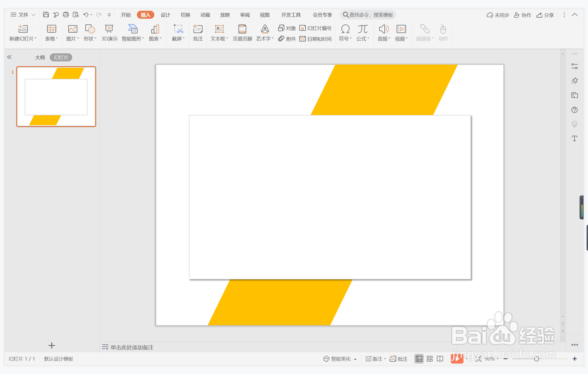588x374 pixels.
Task: Open 页眉页脚 header footer tool
Action: tap(242, 32)
